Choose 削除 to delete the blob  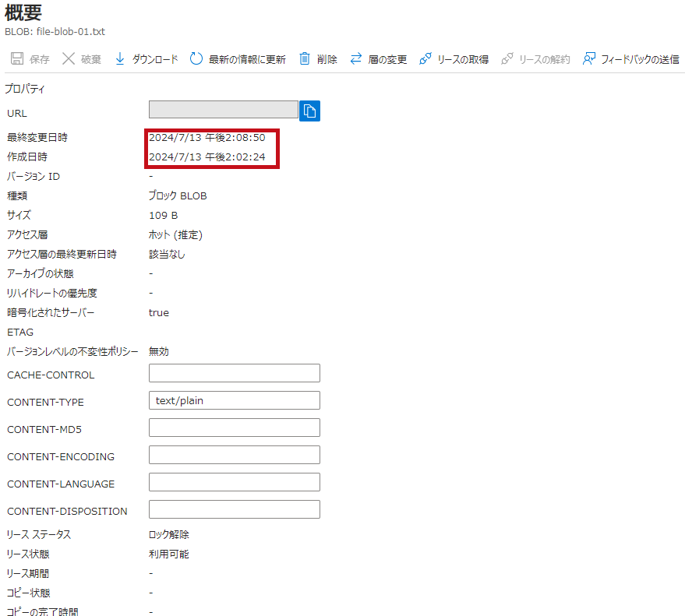click(x=327, y=59)
